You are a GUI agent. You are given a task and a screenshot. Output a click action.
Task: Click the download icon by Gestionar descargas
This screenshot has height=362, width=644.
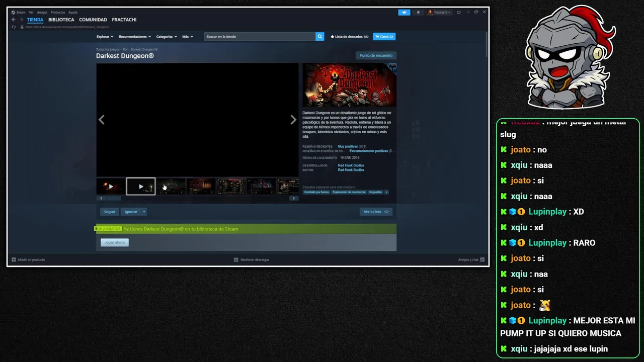point(236,259)
